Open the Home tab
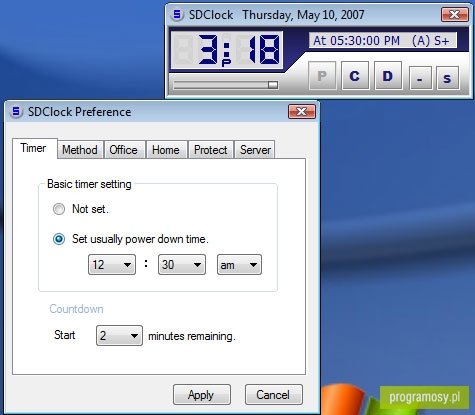This screenshot has width=475, height=415. (166, 150)
